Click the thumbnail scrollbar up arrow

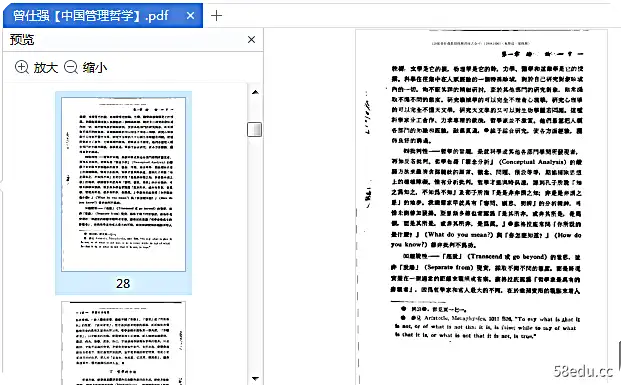point(255,92)
